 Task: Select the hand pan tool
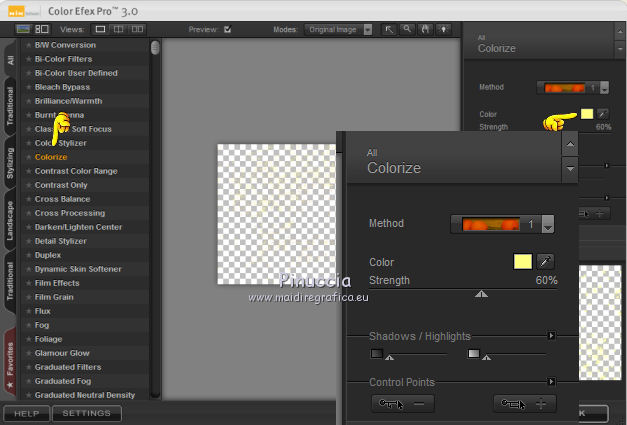coord(425,29)
